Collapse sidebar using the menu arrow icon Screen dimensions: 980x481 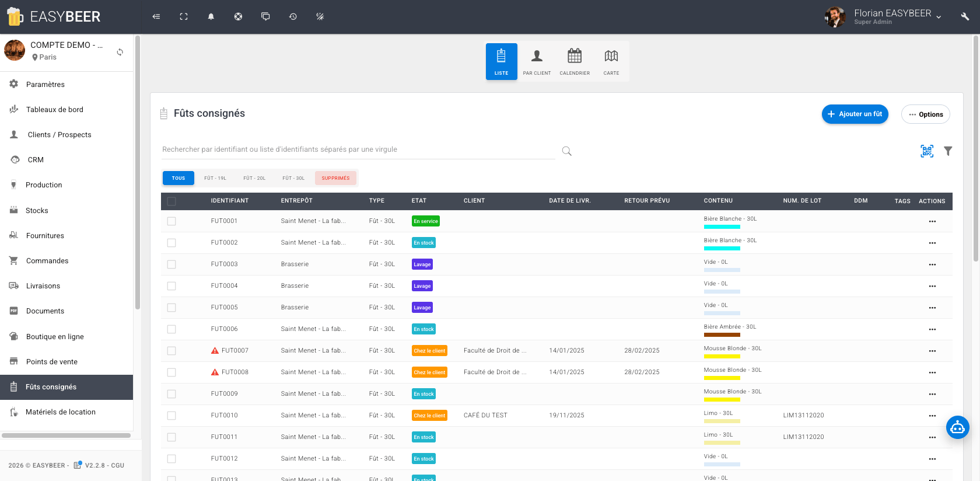(156, 17)
